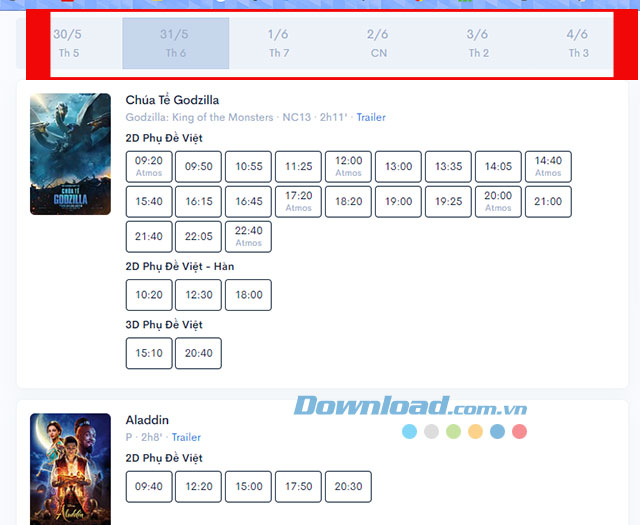Screen dimensions: 640x525
Task: Choose the 14:05 Godzilla showtime
Action: click(498, 167)
